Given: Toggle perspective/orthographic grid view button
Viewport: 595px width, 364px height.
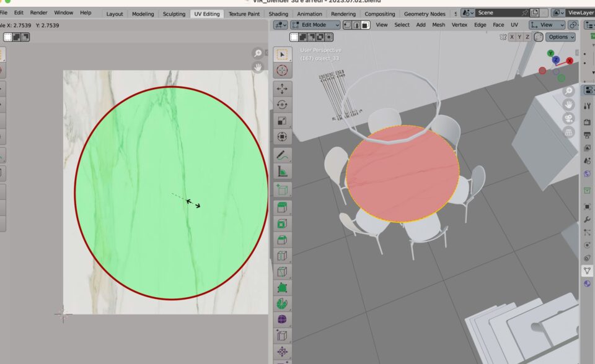Looking at the screenshot, I should click(568, 132).
